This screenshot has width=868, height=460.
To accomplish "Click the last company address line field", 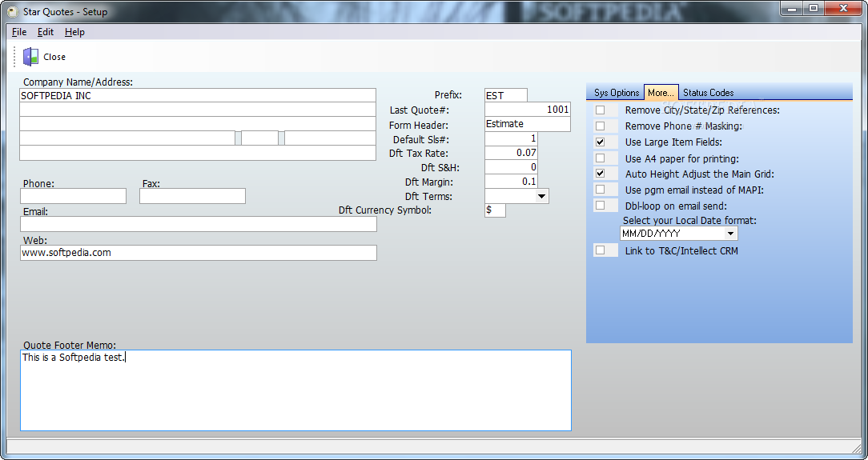I will point(198,153).
